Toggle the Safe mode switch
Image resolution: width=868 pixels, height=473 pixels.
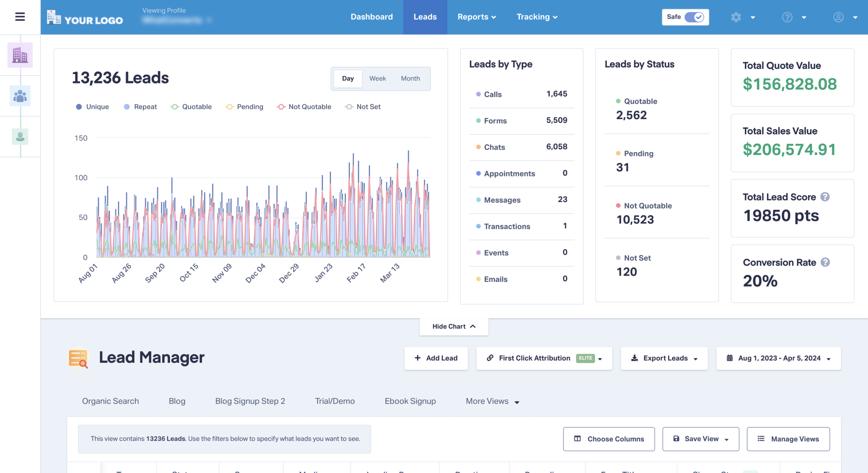[x=694, y=17]
